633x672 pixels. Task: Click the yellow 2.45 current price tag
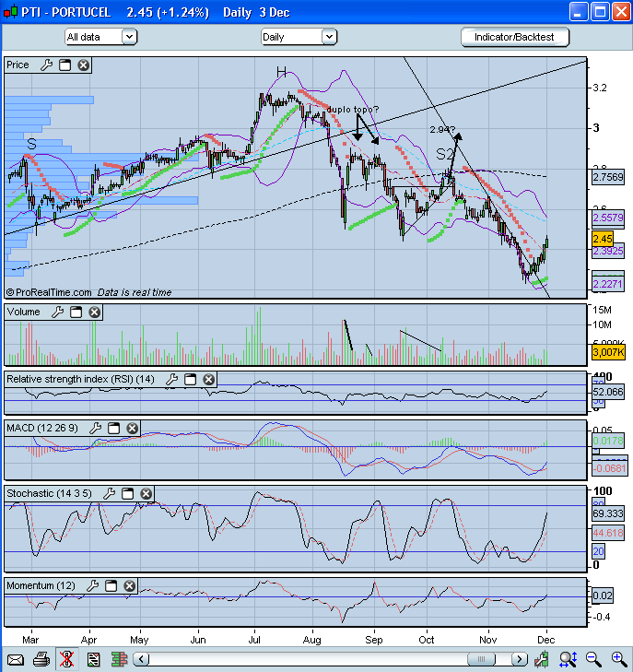[x=603, y=239]
